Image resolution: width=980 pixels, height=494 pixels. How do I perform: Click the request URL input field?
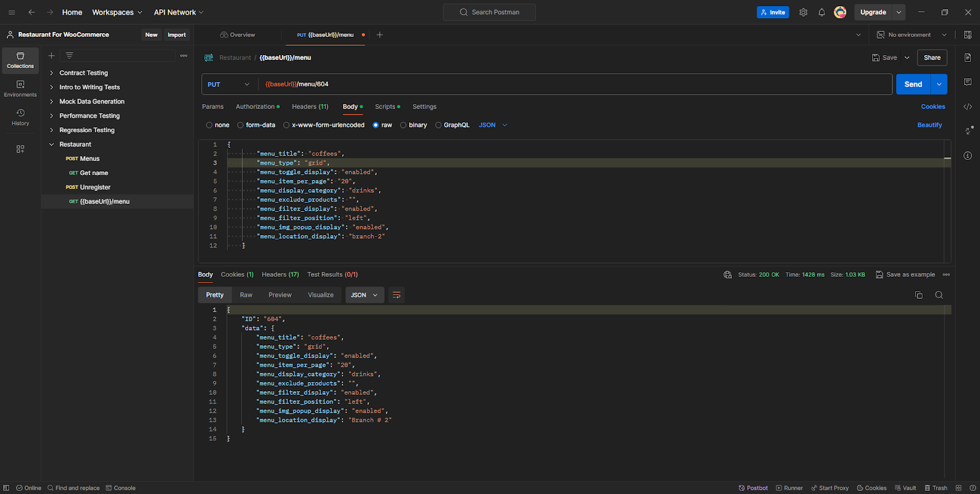click(x=576, y=84)
